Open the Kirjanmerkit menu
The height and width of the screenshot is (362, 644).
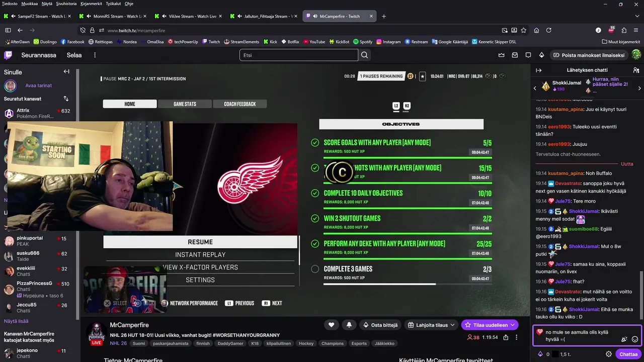pos(91,4)
